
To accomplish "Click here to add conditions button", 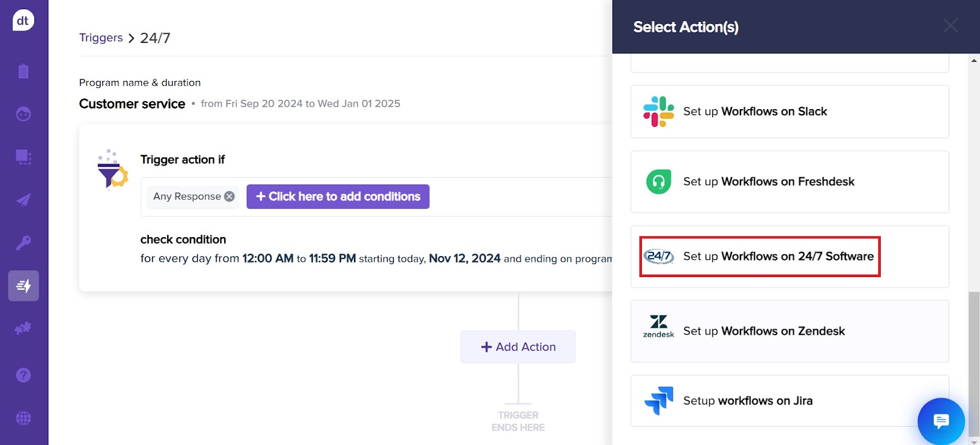I will click(x=338, y=197).
